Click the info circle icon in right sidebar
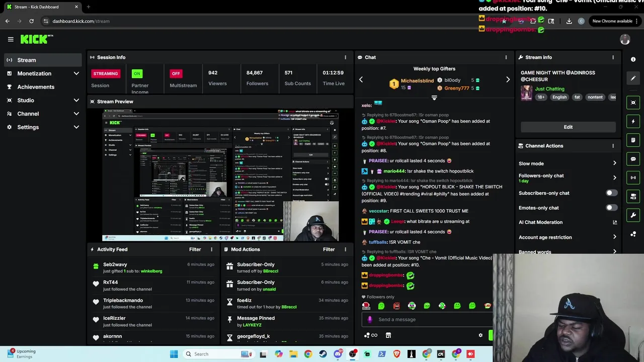The height and width of the screenshot is (362, 644). pos(633,59)
